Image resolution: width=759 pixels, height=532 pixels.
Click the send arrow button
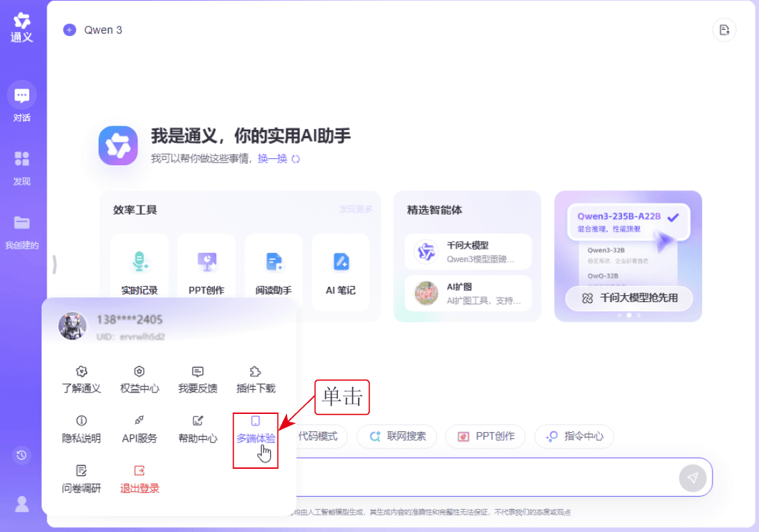[x=693, y=478]
